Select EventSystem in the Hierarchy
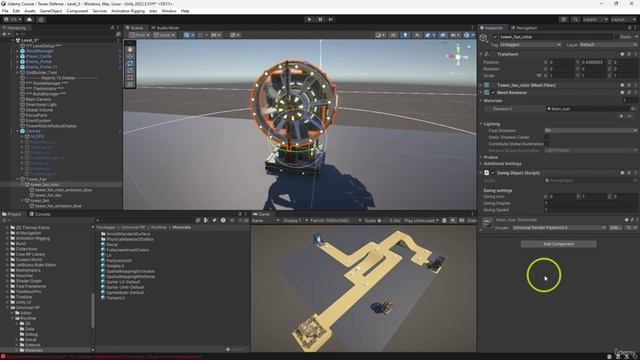 click(38, 120)
